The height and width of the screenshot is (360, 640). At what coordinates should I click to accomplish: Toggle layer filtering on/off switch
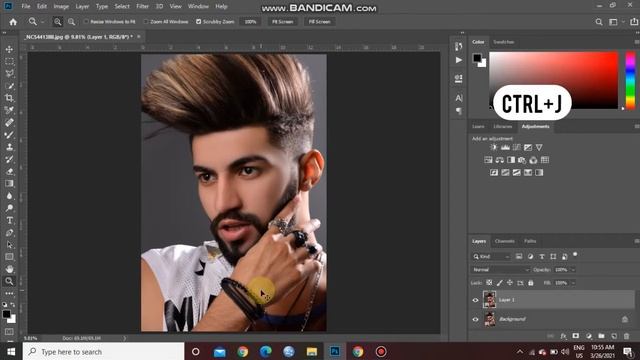pyautogui.click(x=575, y=254)
